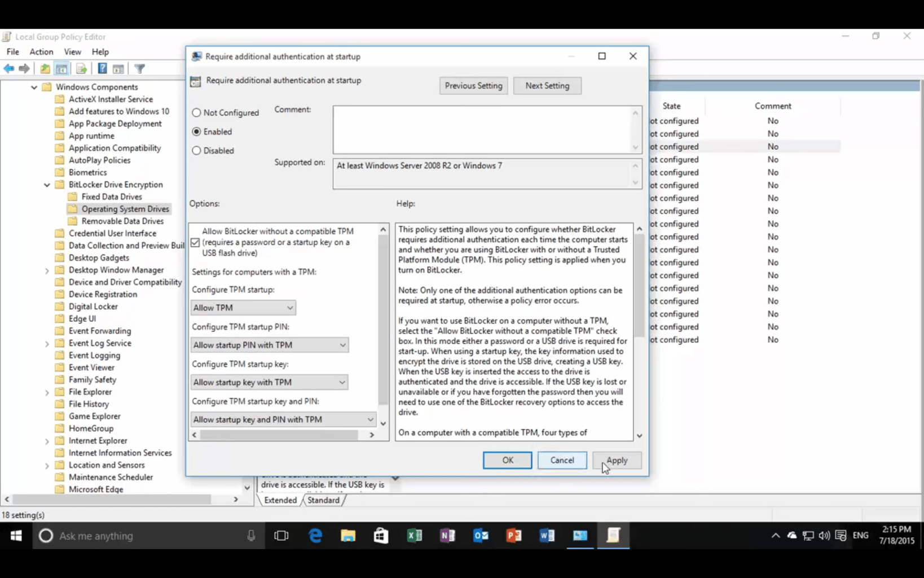
Task: Select the Not Configured radio button
Action: point(196,113)
